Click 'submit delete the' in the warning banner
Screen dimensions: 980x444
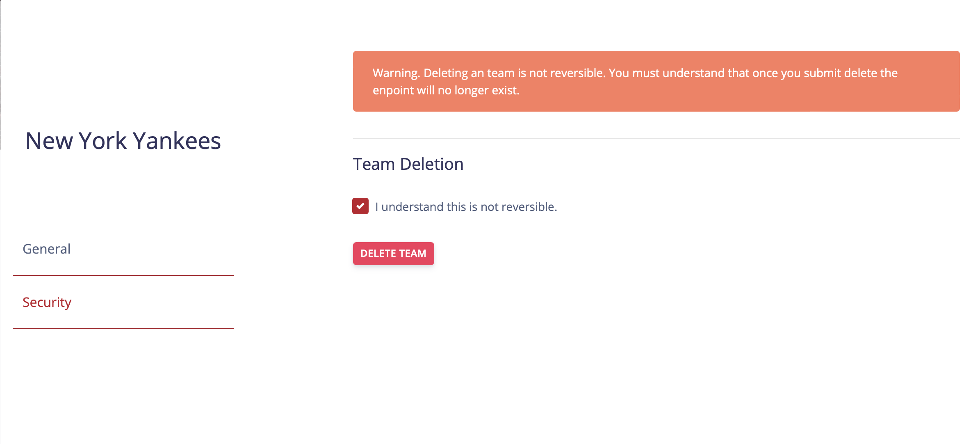[850, 73]
